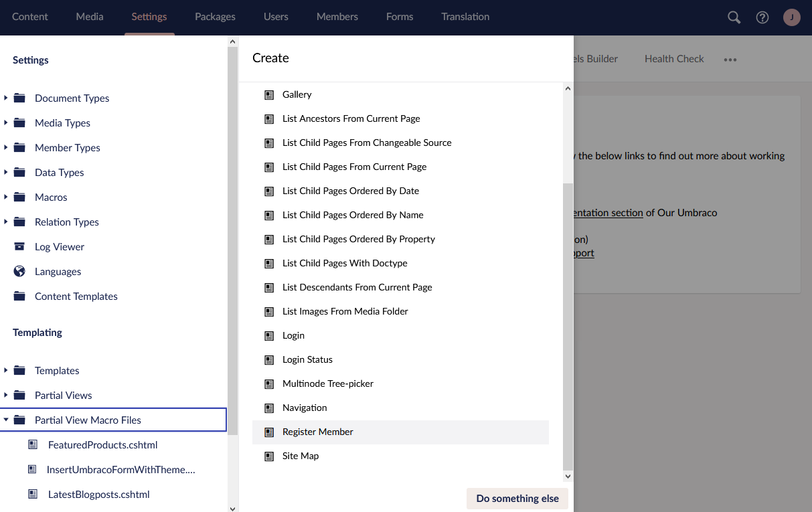Click the search magnifier icon
Viewport: 812px width, 512px height.
coord(734,17)
